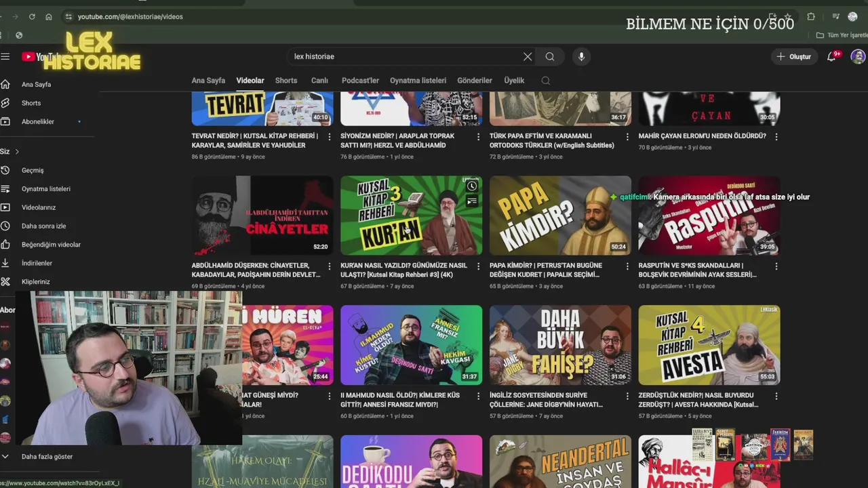Search within channel magnifier icon
This screenshot has width=868, height=488.
(x=545, y=81)
